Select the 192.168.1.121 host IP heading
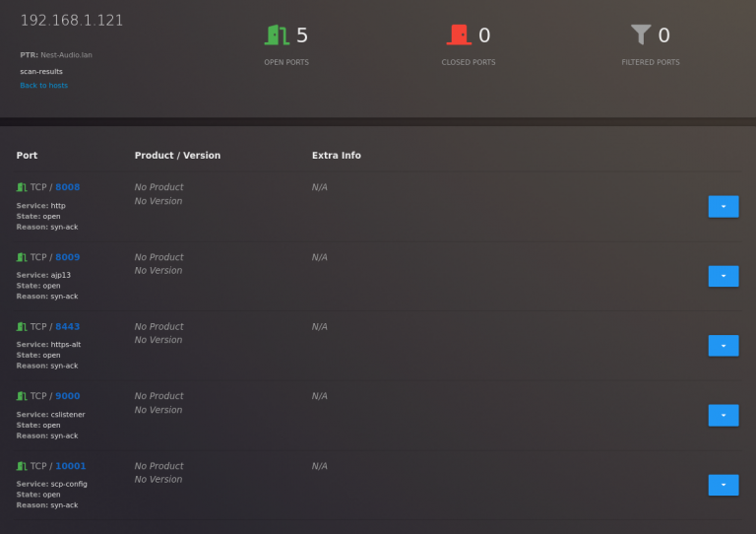This screenshot has height=534, width=756. 72,21
